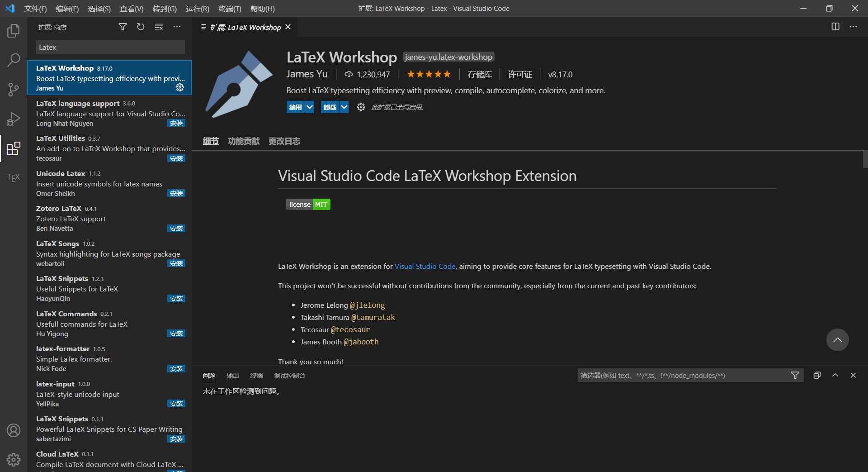
Task: Switch to the 更改日志 changelog tab
Action: click(284, 141)
